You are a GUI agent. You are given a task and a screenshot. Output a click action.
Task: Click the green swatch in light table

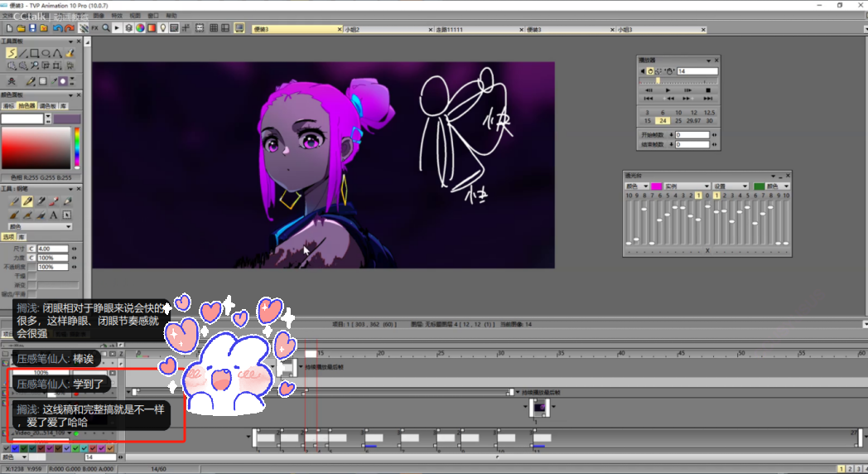click(x=759, y=186)
